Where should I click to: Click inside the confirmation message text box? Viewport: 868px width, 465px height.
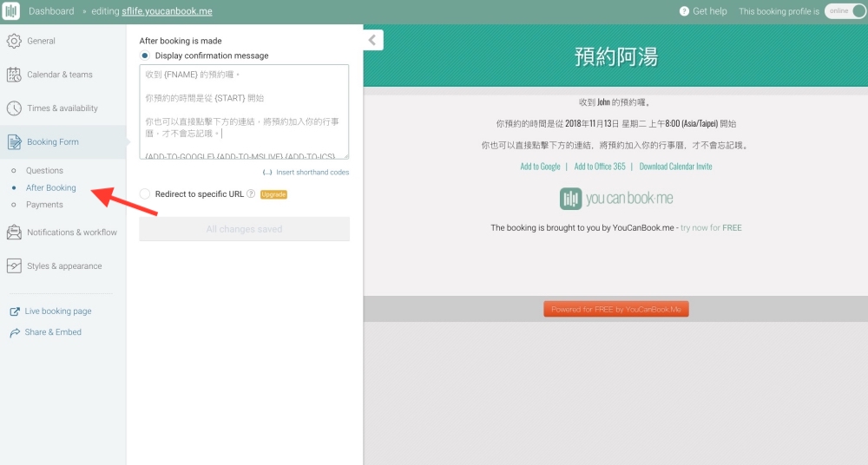[x=244, y=111]
